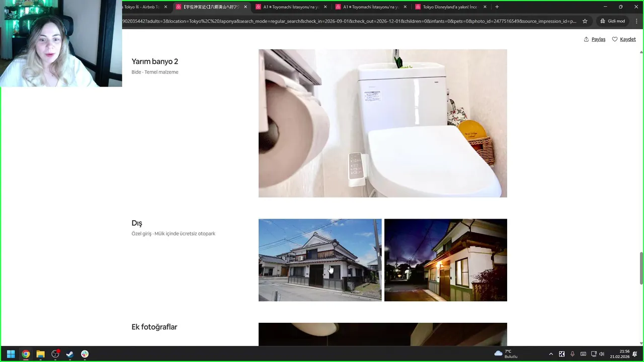The image size is (644, 362).
Task: Save the listing with Kaydet
Action: 624,39
